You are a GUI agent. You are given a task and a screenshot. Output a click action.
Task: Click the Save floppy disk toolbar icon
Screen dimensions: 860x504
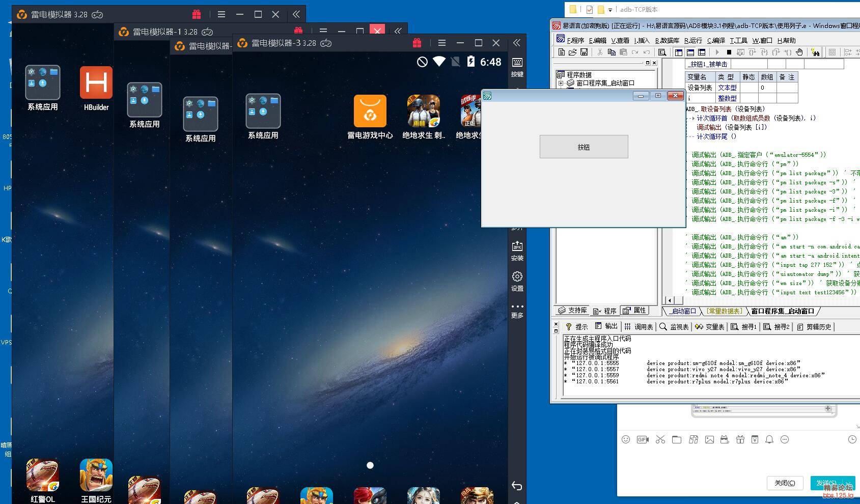pos(584,52)
